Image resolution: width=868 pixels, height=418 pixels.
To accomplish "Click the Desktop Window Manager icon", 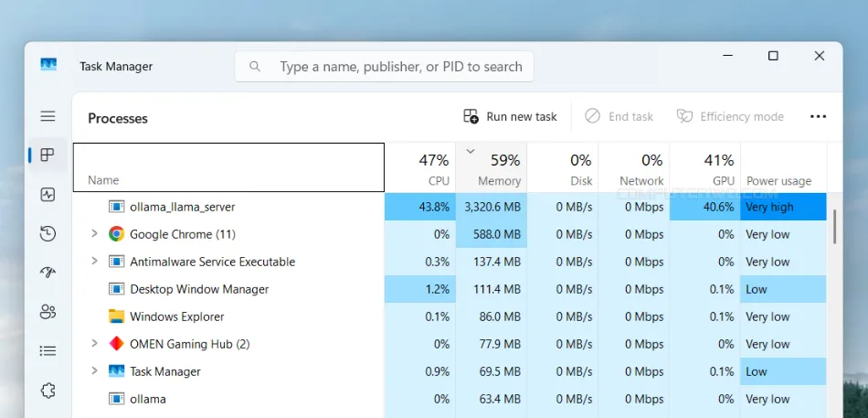I will tap(116, 289).
